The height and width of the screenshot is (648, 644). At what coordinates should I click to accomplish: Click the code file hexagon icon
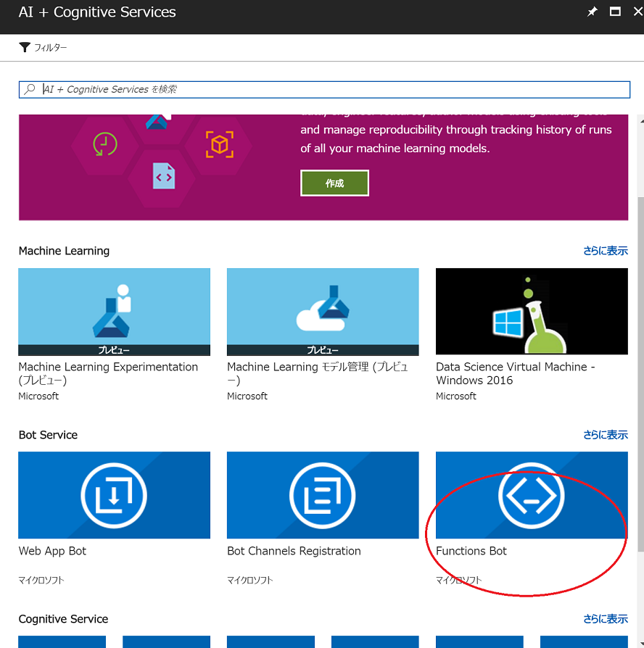(x=164, y=176)
